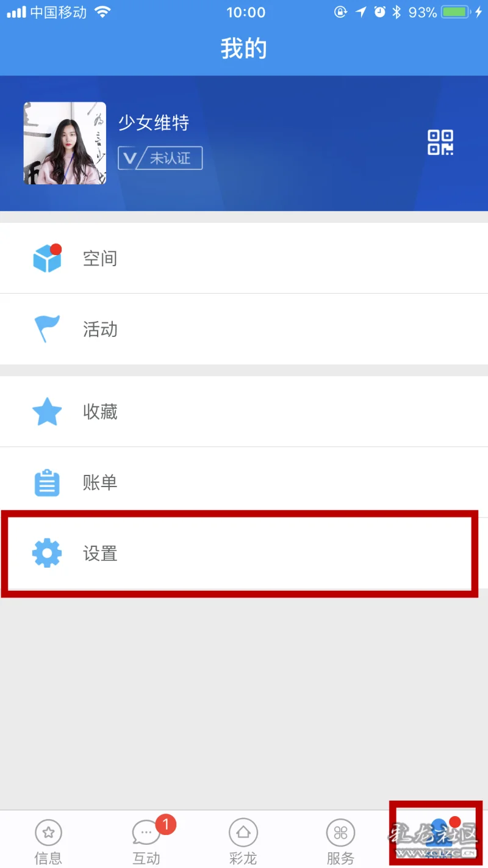
Task: Open the 活动 menu row
Action: (x=244, y=329)
